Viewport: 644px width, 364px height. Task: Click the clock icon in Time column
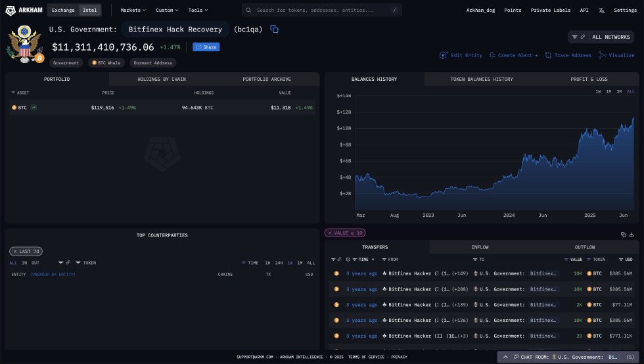[348, 260]
